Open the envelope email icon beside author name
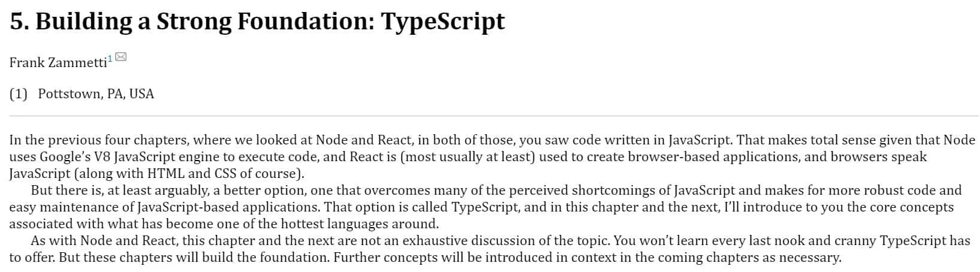 click(x=120, y=58)
